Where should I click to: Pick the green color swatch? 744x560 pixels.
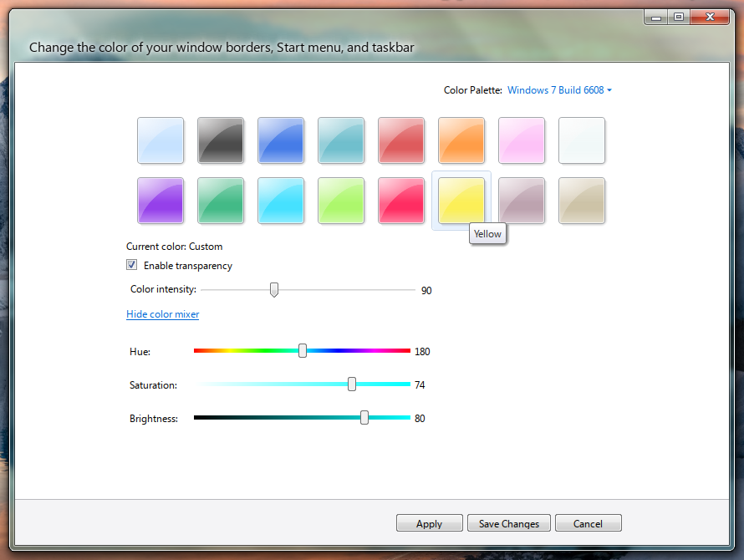click(221, 201)
